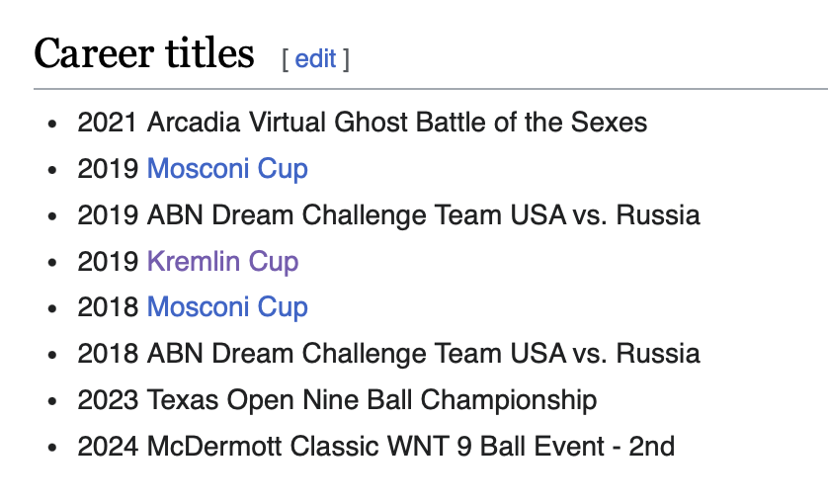
Task: Click "2nd" at the end of the McDermott entry
Action: click(651, 446)
